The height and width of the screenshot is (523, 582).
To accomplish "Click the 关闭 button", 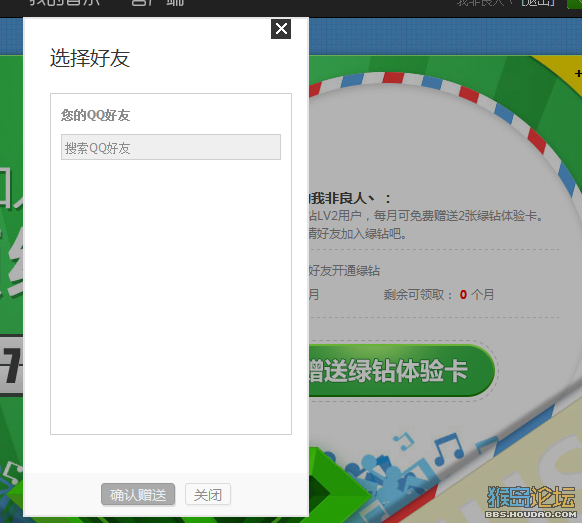I will point(208,494).
